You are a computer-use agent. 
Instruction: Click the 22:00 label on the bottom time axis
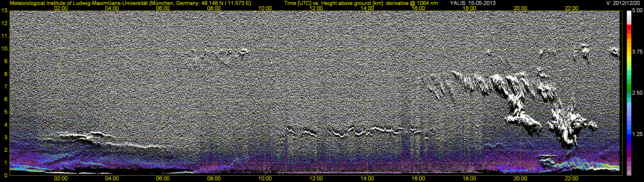(571, 179)
